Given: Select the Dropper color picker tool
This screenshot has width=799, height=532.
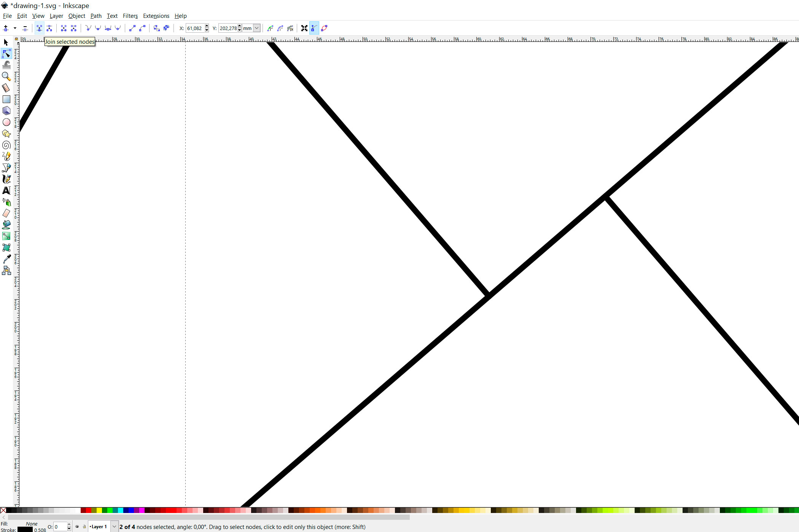Looking at the screenshot, I should point(6,259).
